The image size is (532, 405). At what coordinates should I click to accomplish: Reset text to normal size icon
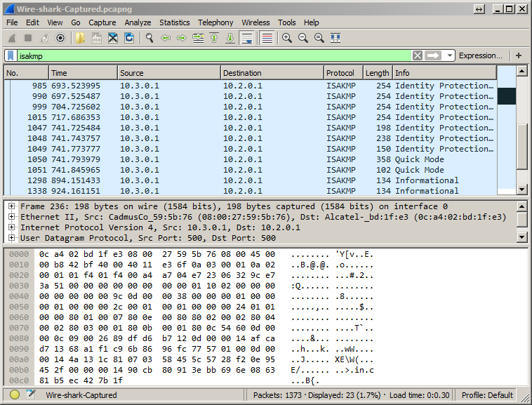[319, 38]
